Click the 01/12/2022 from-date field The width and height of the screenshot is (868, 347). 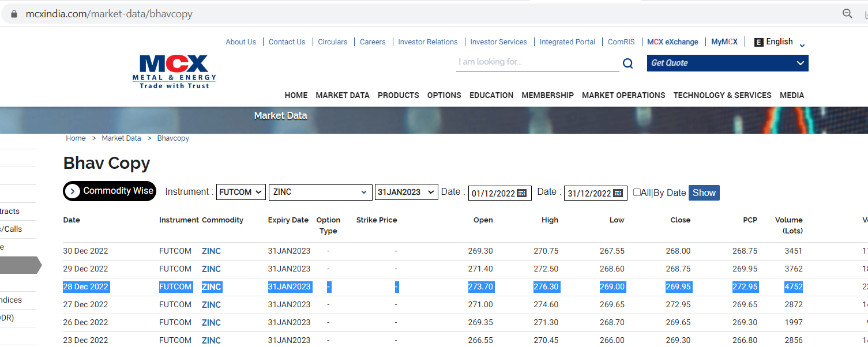[x=499, y=193]
